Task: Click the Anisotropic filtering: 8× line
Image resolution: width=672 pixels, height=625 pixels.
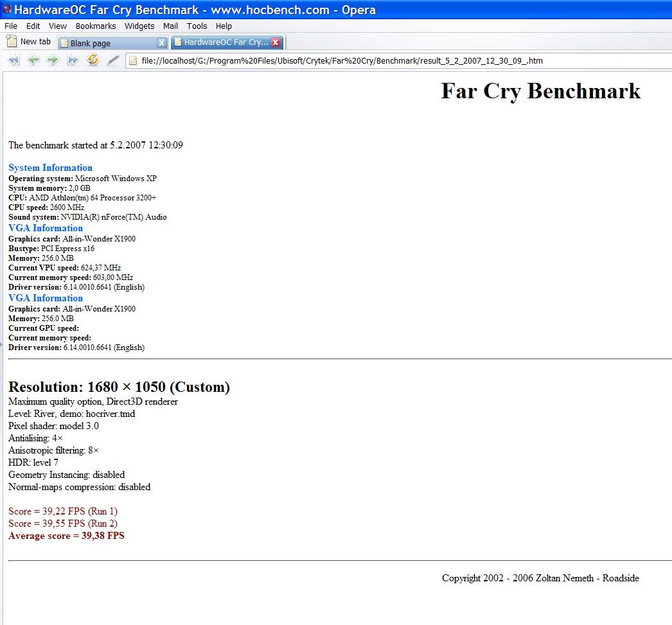Action: coord(53,450)
